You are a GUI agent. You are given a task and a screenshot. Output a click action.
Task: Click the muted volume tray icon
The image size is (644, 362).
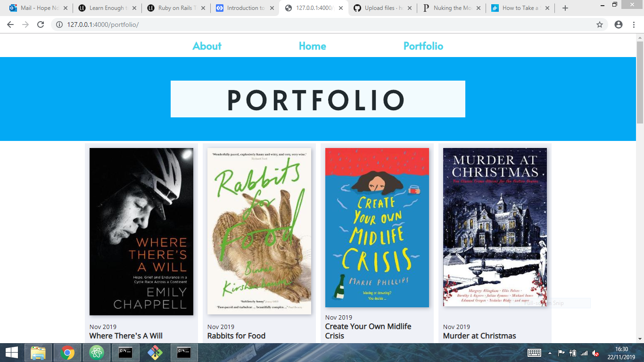[x=596, y=353]
